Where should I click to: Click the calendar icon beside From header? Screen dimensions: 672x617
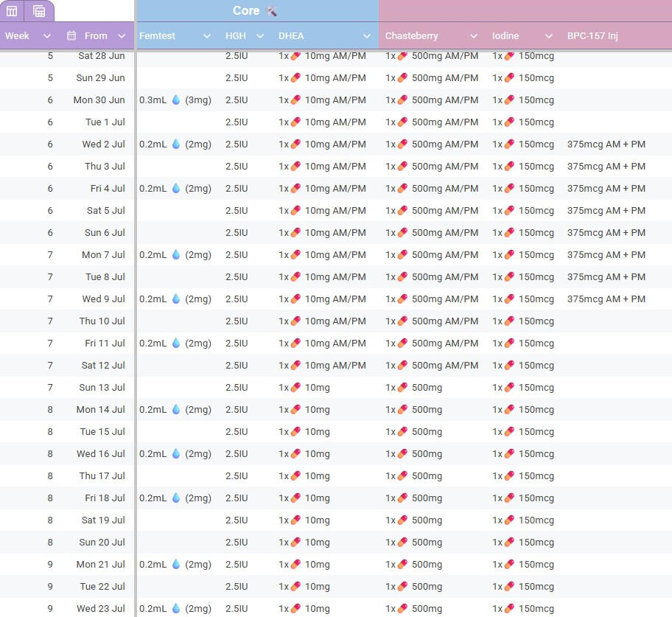pos(71,35)
